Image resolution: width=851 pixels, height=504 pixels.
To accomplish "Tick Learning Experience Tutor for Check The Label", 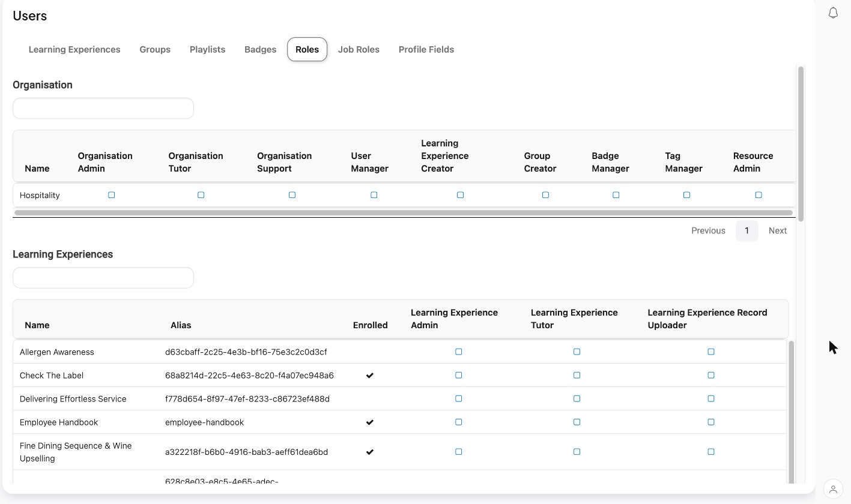I will pyautogui.click(x=577, y=375).
